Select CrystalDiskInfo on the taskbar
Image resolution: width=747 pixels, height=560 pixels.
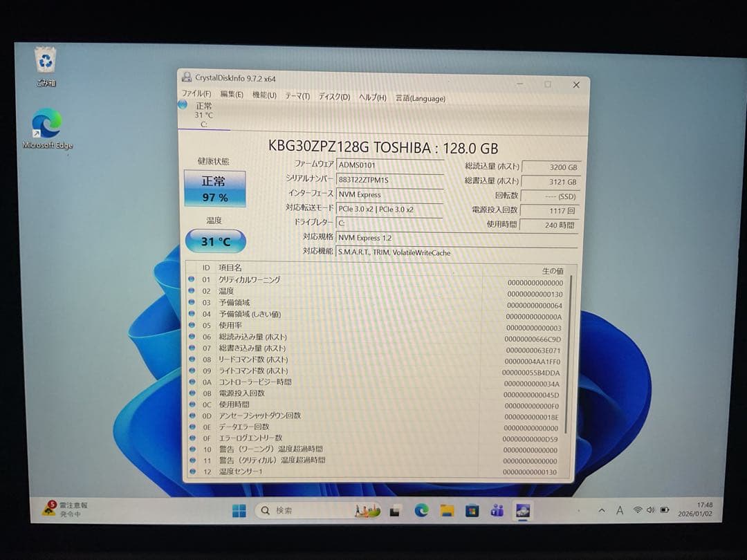522,512
